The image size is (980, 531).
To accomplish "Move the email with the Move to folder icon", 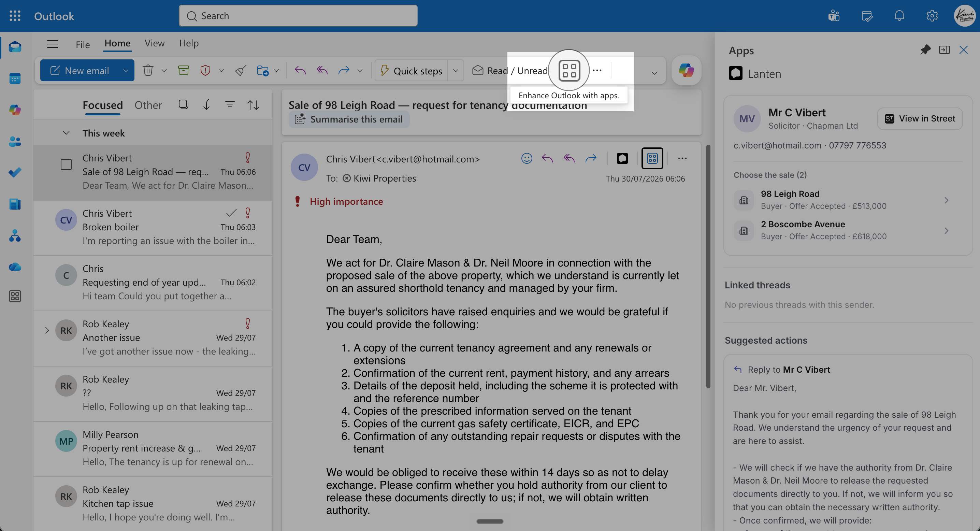I will tap(262, 70).
